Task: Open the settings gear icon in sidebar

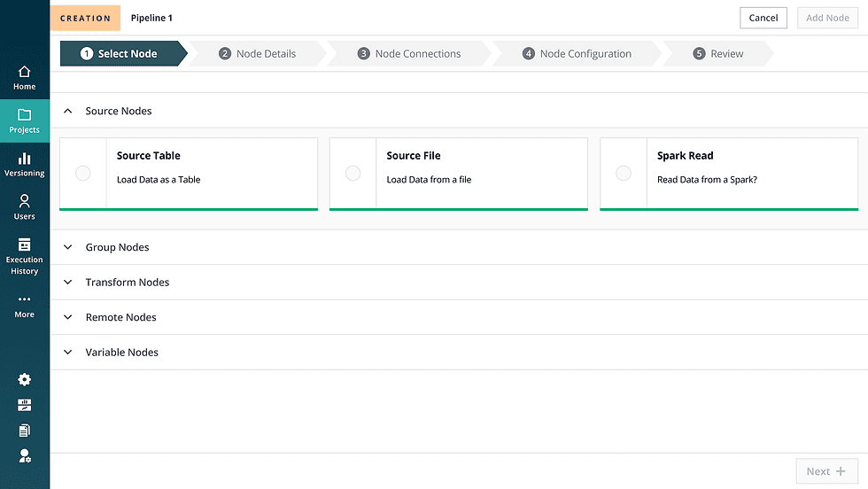Action: (x=25, y=379)
